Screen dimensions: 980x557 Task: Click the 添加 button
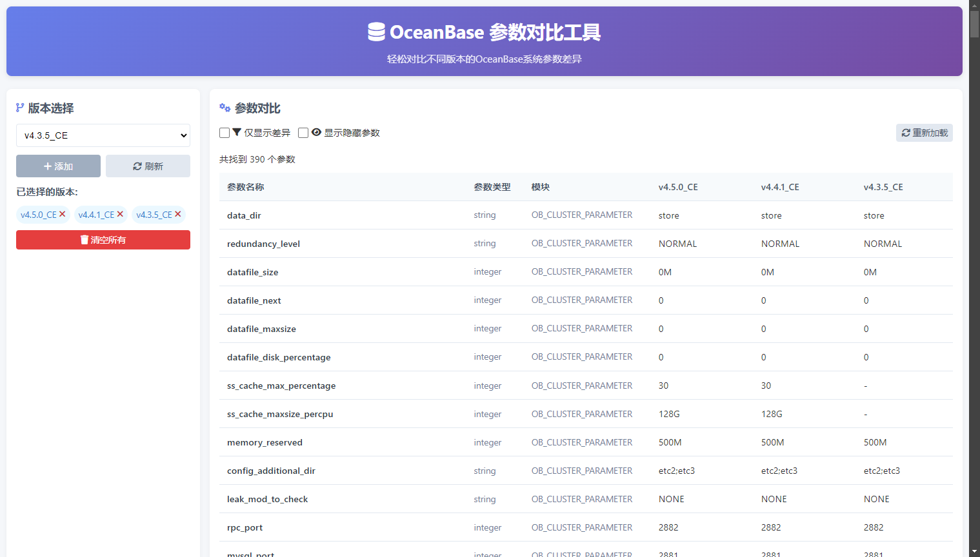click(58, 166)
